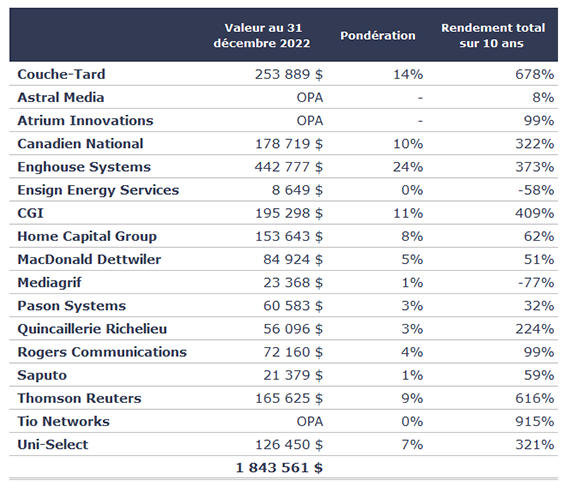Click the Couche-Tard row label
The width and height of the screenshot is (570, 492).
point(61,74)
